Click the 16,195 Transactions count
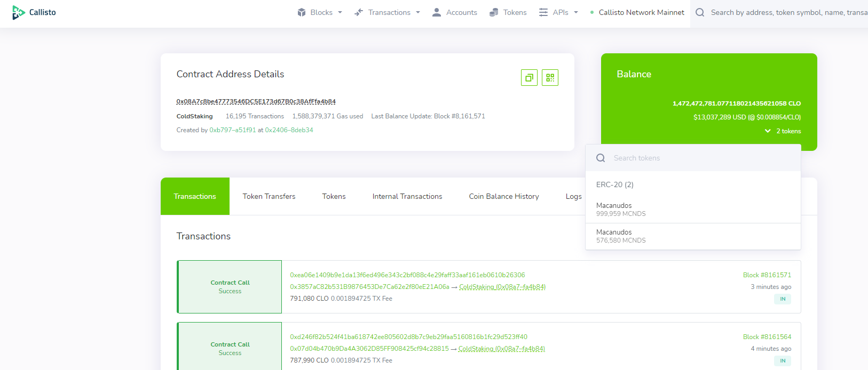Screen dimensions: 868x370 pyautogui.click(x=255, y=116)
